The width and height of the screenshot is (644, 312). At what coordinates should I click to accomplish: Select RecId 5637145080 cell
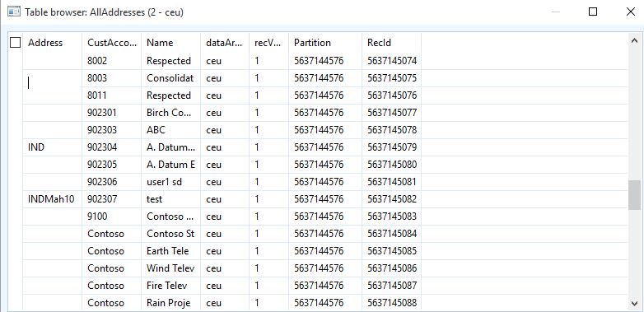[x=391, y=165]
